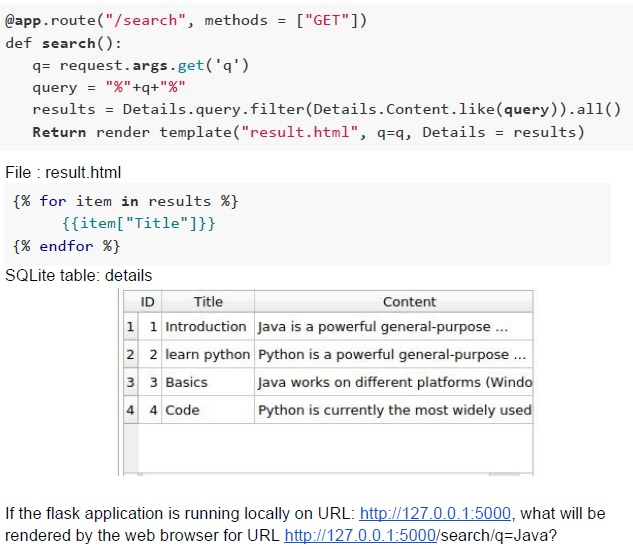Image resolution: width=633 pixels, height=549 pixels.
Task: Select row header 3 of details table
Action: [131, 382]
